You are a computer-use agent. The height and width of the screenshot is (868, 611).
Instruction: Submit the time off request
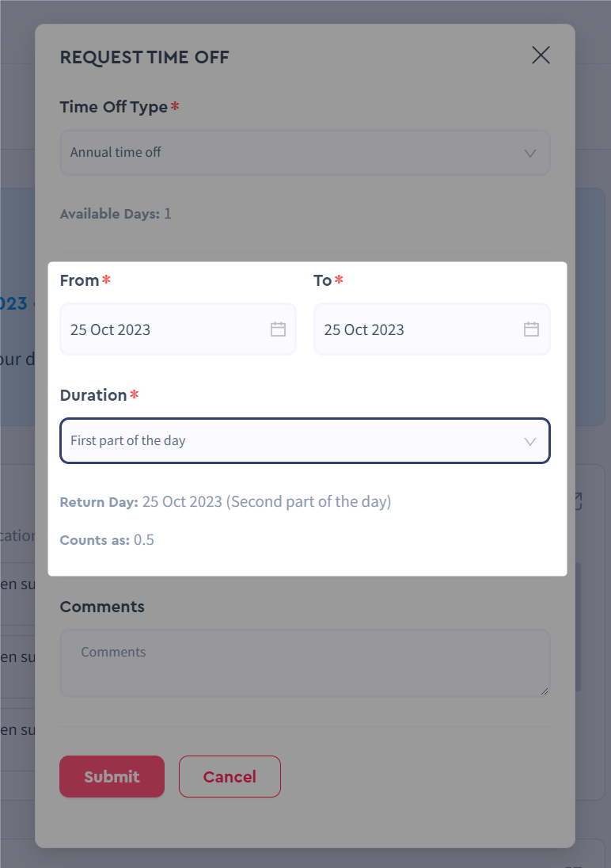(112, 777)
